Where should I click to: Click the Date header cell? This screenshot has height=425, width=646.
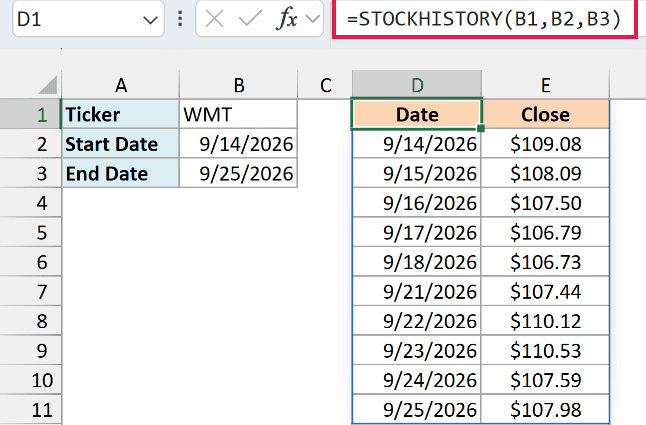(x=417, y=114)
